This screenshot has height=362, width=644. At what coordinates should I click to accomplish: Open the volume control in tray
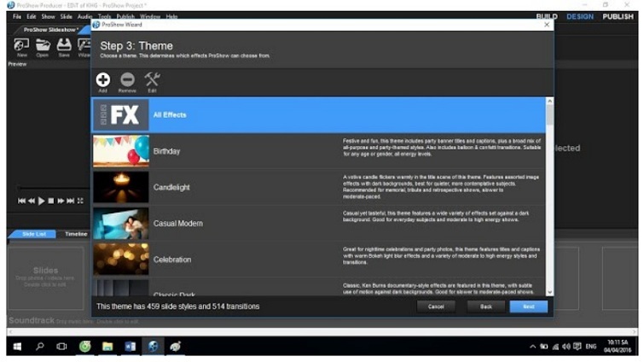pos(566,347)
